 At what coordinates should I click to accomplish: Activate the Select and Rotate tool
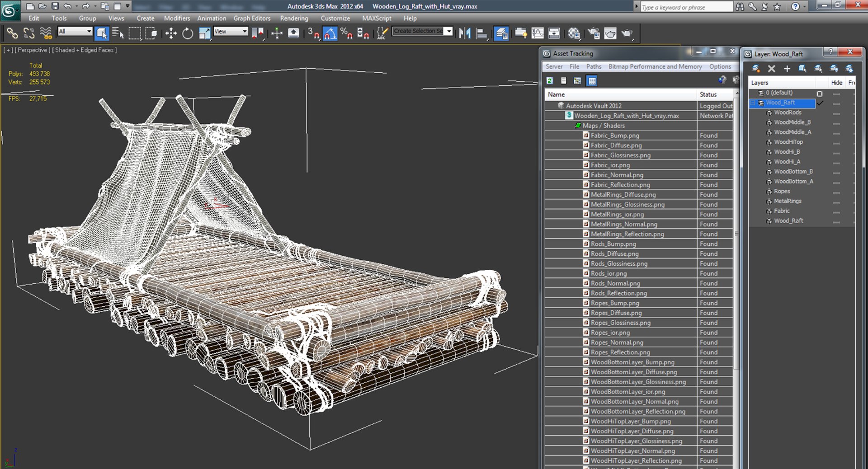point(187,33)
